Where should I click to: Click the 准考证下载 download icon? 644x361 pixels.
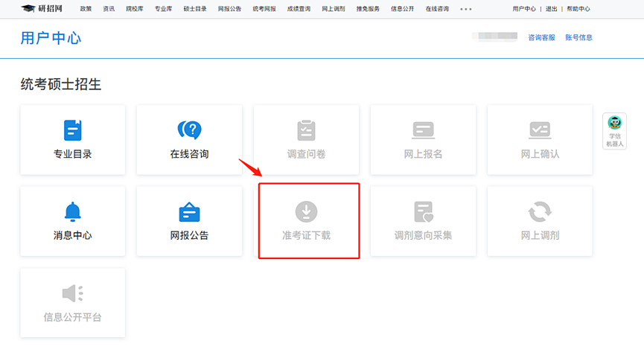[307, 212]
